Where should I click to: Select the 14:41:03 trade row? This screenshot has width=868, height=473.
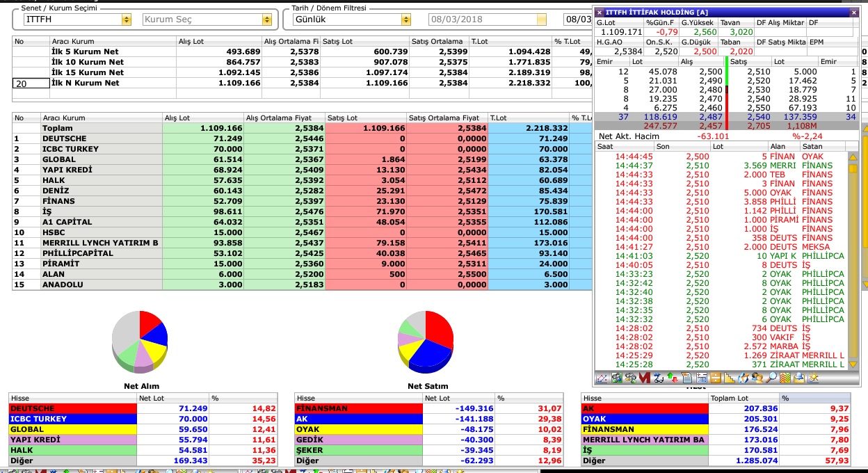pyautogui.click(x=722, y=256)
